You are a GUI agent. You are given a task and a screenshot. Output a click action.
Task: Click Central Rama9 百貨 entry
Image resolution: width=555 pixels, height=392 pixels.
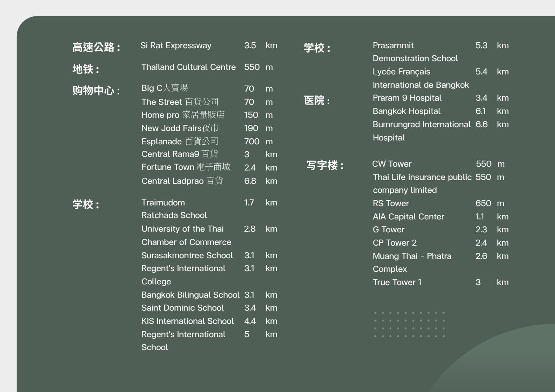pyautogui.click(x=180, y=154)
